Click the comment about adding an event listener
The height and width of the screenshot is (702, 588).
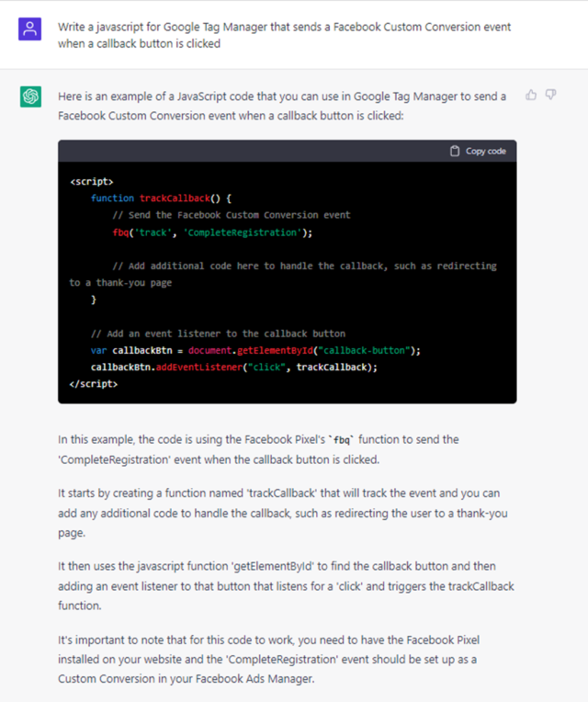click(x=218, y=333)
